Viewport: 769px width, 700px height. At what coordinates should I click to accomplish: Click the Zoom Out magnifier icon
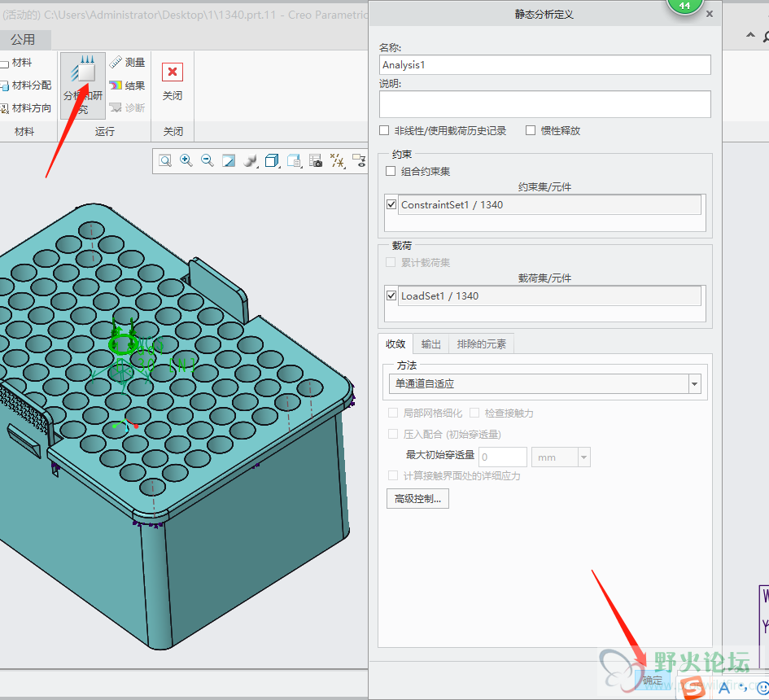207,160
